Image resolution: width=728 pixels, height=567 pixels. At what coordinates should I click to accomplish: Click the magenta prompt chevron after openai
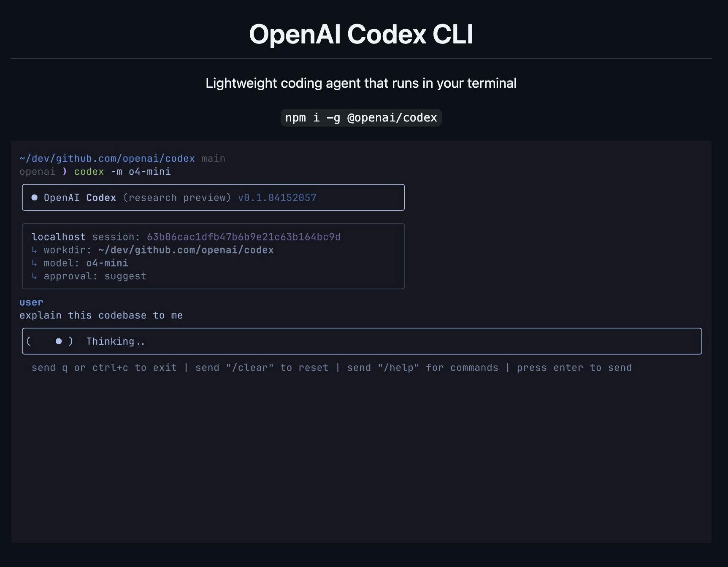point(65,172)
